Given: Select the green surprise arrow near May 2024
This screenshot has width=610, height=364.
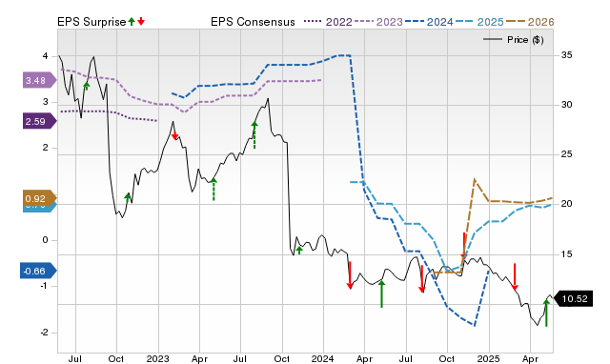Looking at the screenshot, I should (381, 293).
